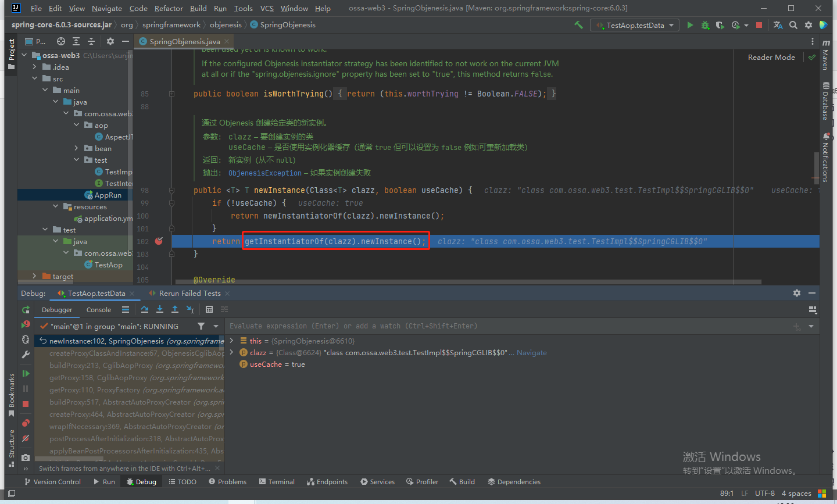Open the Structure side panel
This screenshot has height=504, width=837.
pos(11,448)
